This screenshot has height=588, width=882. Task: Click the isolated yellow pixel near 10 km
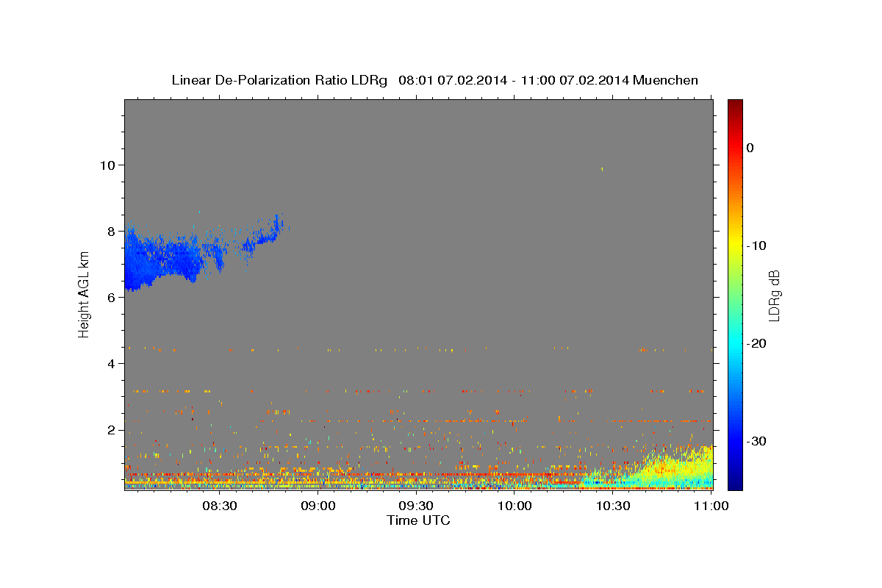point(602,169)
